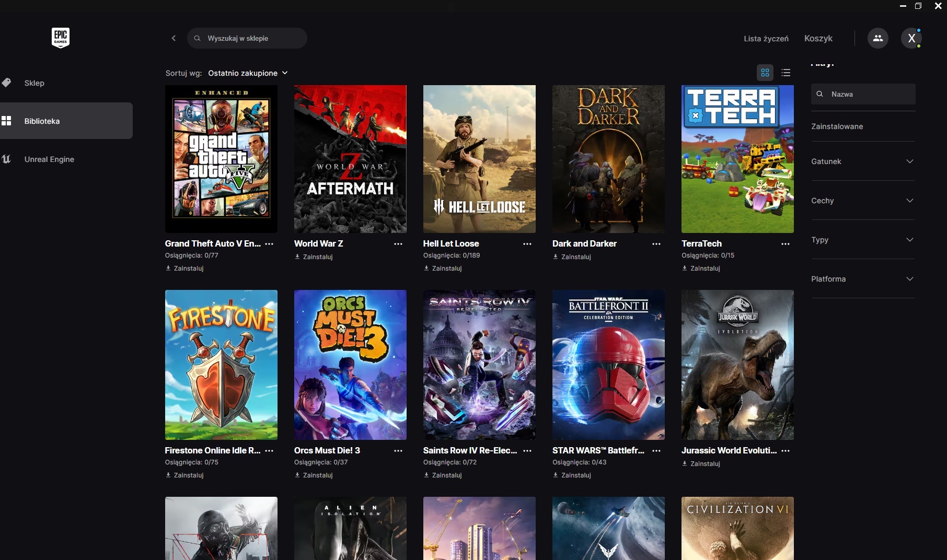Open Sklep tag icon in sidebar
947x560 pixels.
(6, 83)
